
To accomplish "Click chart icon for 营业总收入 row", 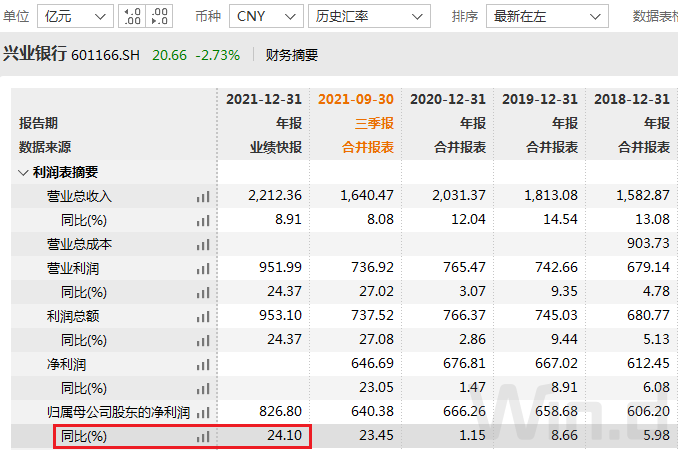I will 204,197.
